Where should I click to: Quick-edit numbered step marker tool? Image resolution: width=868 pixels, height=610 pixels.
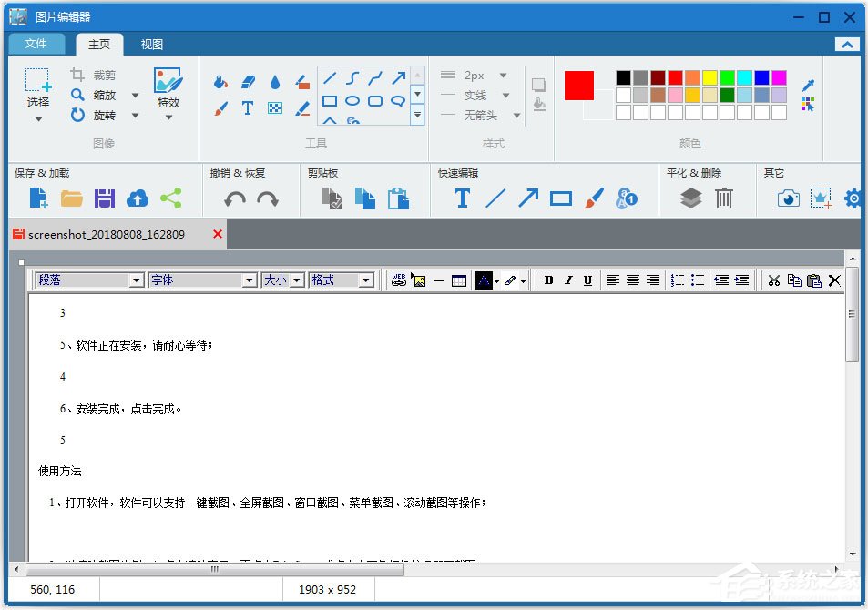(627, 198)
